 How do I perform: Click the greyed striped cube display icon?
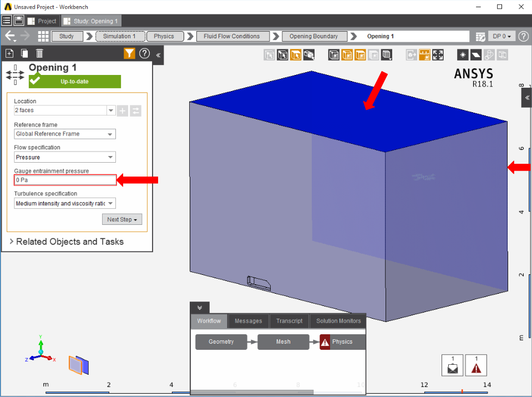(373, 54)
